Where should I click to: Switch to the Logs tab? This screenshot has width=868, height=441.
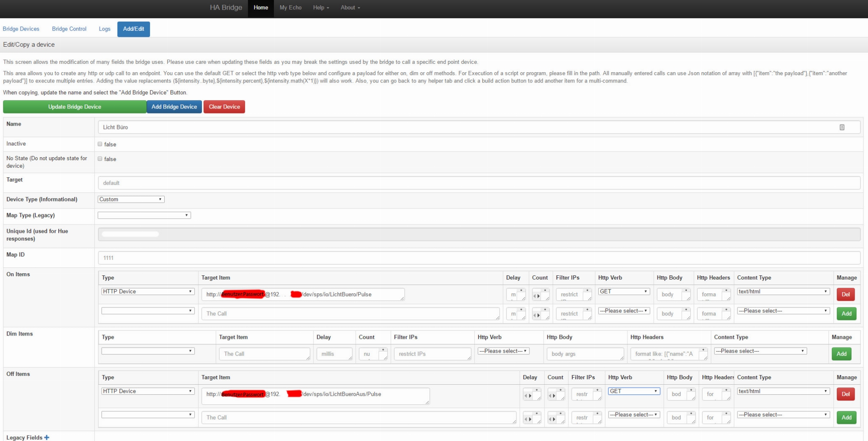pyautogui.click(x=105, y=29)
